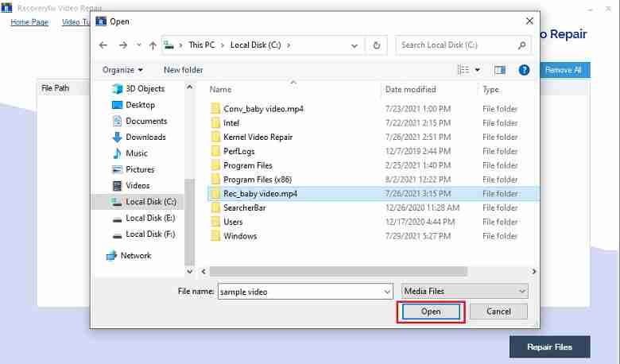Image resolution: width=620 pixels, height=364 pixels.
Task: Click the Music note icon
Action: coord(117,153)
